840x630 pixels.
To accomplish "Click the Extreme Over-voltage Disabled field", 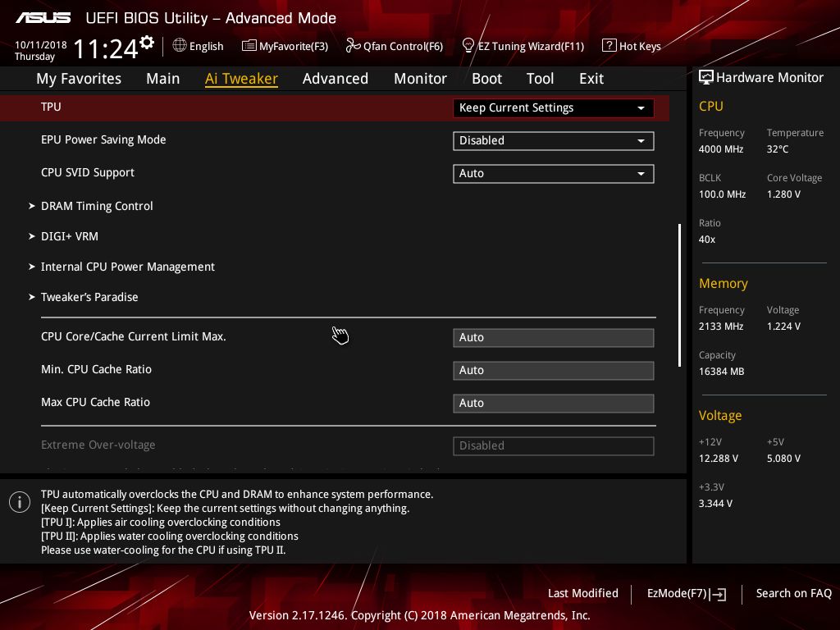I will click(554, 445).
